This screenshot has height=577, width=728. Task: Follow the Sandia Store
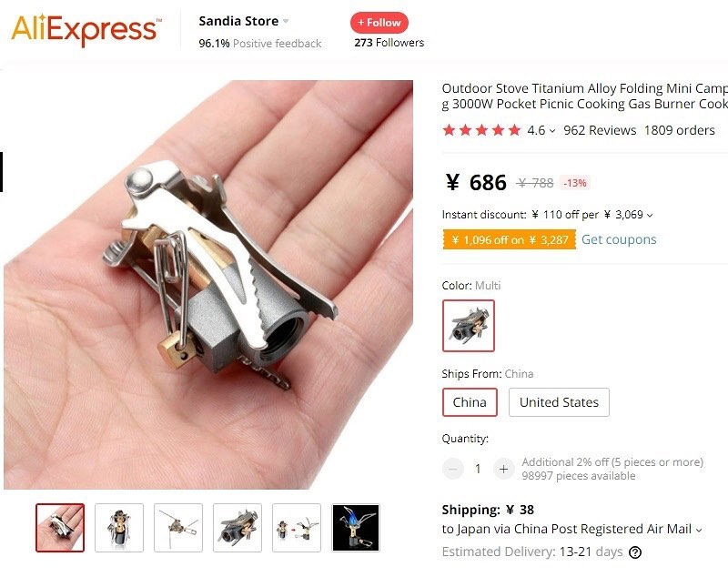[379, 23]
